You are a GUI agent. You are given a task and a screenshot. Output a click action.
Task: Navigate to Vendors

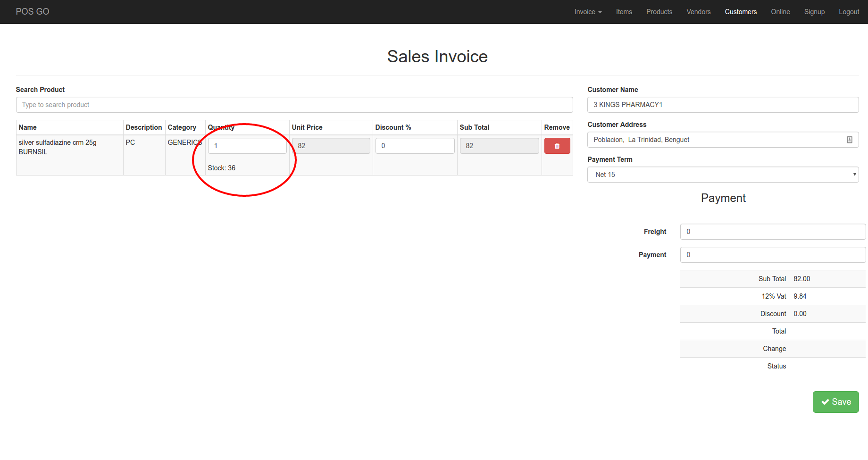click(699, 12)
